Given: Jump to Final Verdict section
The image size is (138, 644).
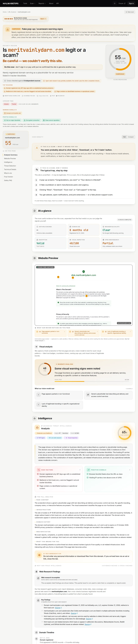Looking at the screenshot, I should click(8, 177).
